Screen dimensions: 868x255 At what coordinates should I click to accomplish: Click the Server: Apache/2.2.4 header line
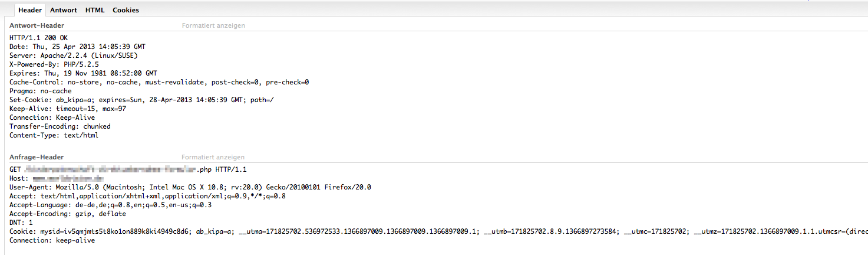coord(73,55)
